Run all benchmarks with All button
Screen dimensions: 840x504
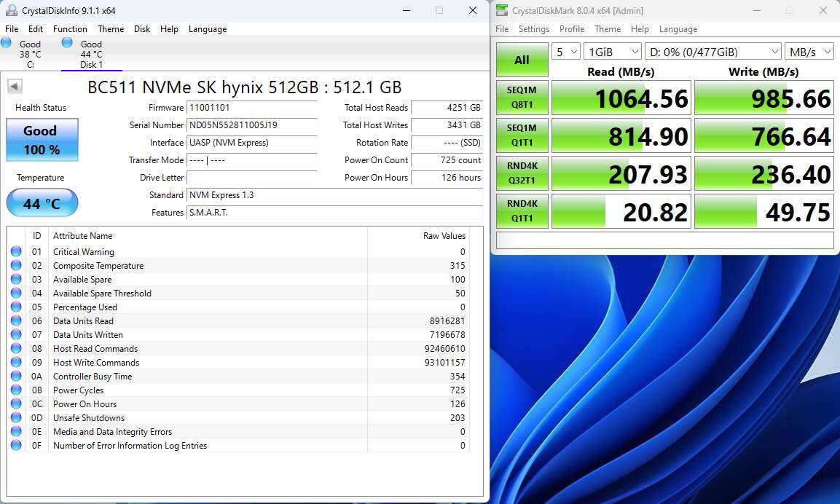point(522,60)
